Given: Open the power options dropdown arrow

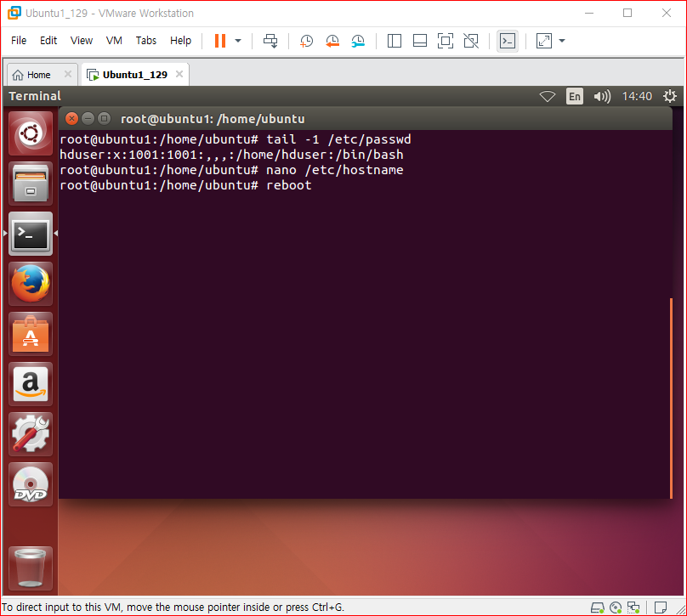Looking at the screenshot, I should point(238,41).
